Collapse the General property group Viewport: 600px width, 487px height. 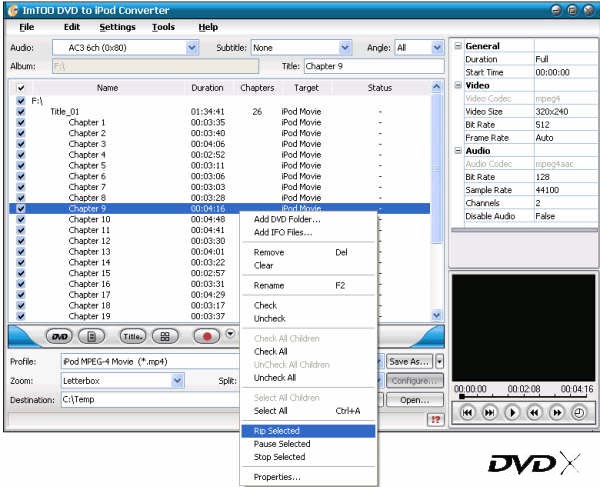[458, 46]
